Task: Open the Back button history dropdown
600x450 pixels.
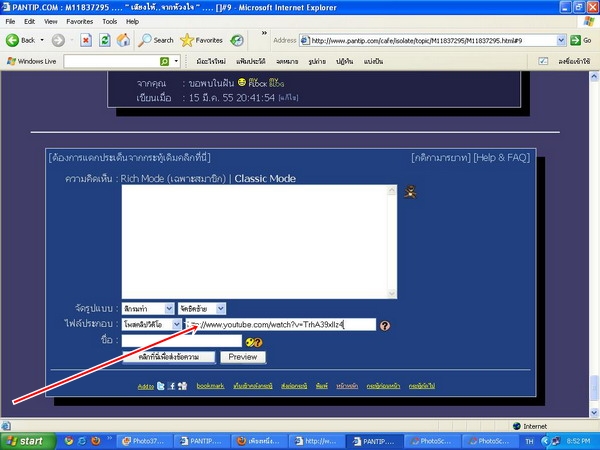Action: (x=42, y=40)
